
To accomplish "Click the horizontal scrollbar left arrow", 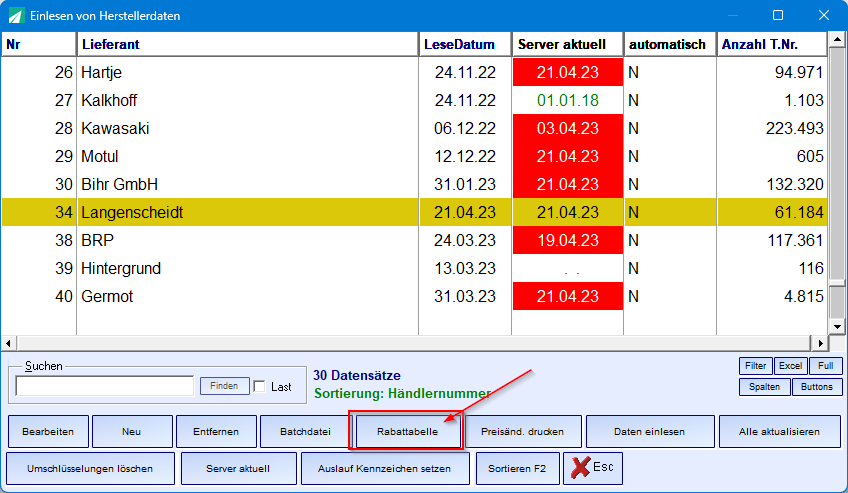I will [8, 343].
